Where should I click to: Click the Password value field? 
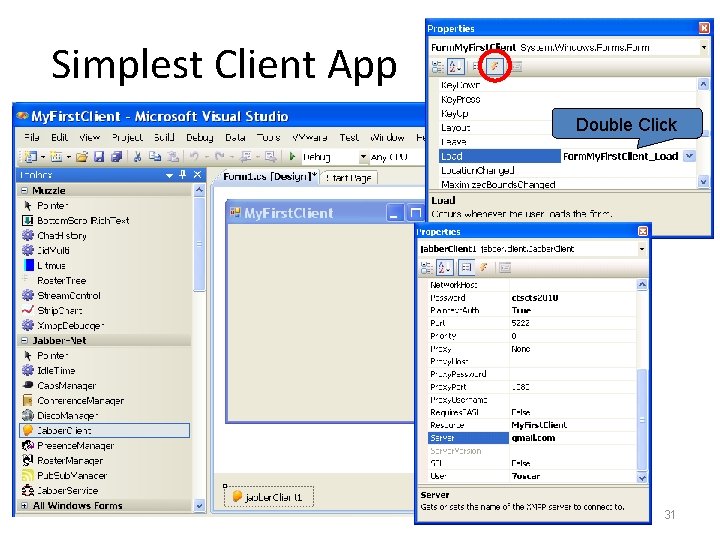[x=573, y=298]
